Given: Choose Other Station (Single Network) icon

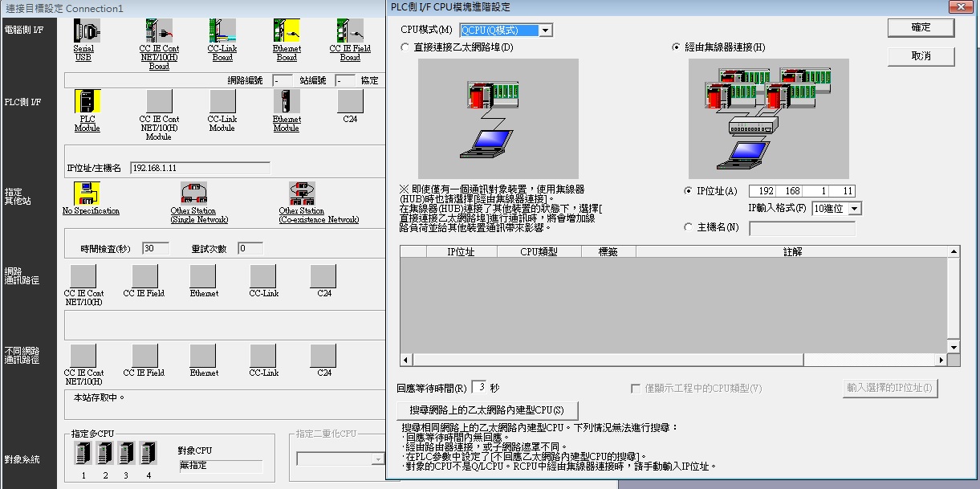Looking at the screenshot, I should point(193,194).
